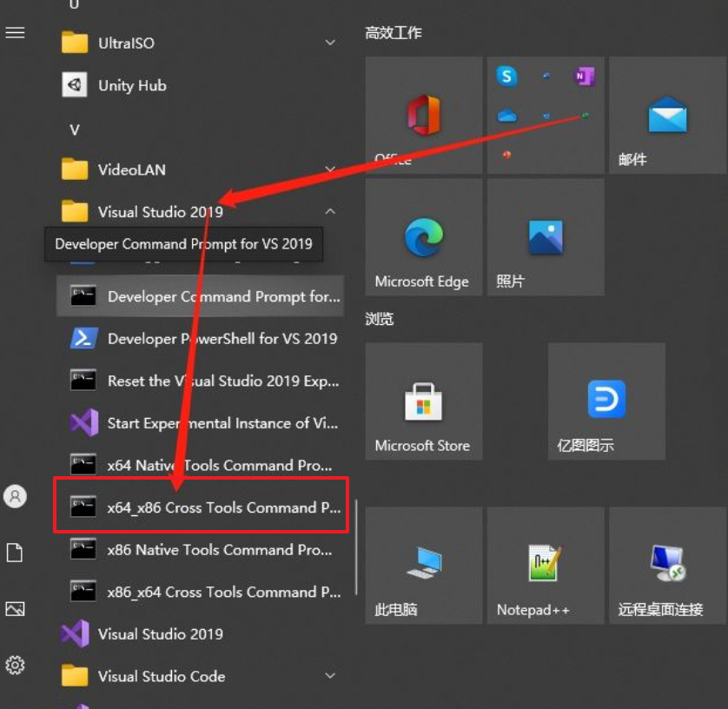The height and width of the screenshot is (709, 728).
Task: Open the Photos (照片) tile
Action: [x=546, y=237]
